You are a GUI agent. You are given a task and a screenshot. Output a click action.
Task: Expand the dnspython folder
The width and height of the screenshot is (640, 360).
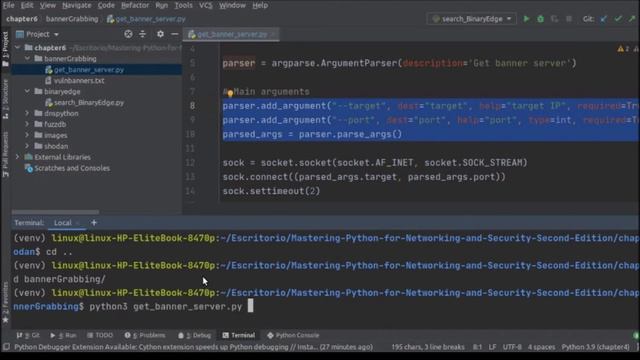[x=27, y=113]
